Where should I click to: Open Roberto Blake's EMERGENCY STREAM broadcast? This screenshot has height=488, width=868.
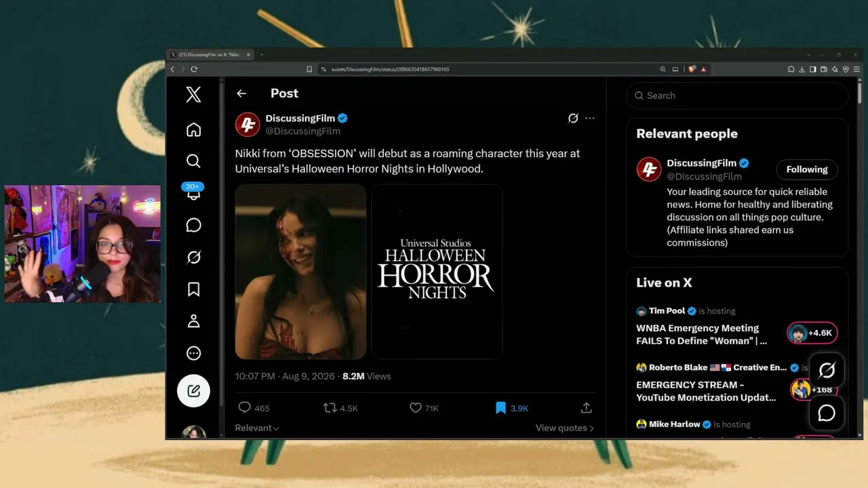[706, 391]
